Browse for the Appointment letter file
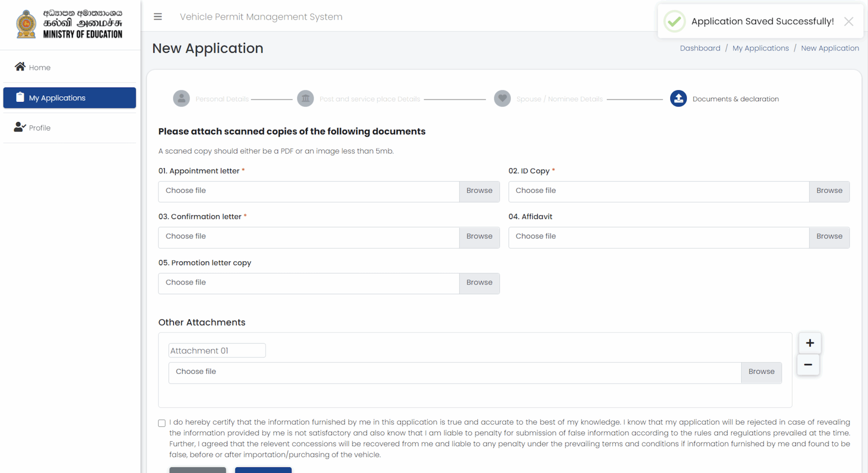Viewport: 868px width, 473px height. click(x=479, y=191)
